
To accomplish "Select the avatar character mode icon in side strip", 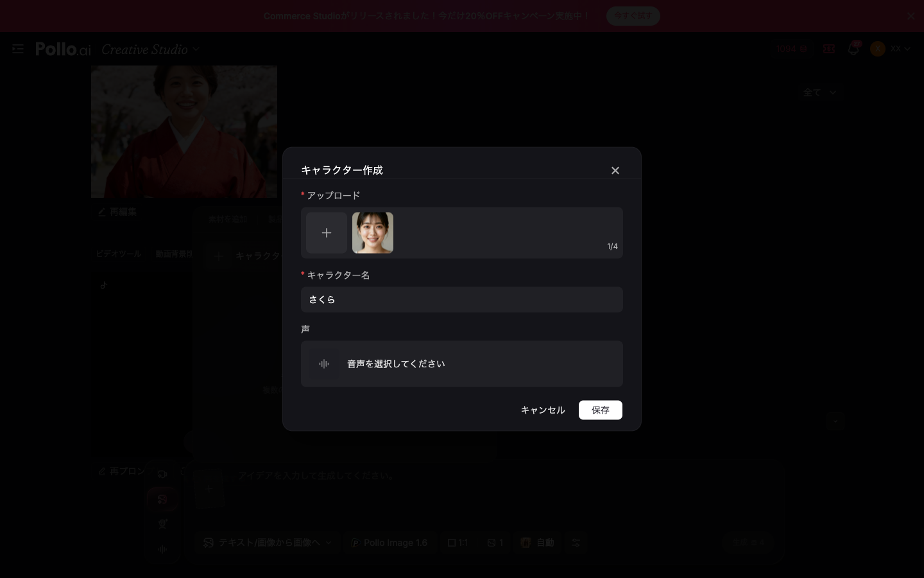I will [x=162, y=524].
